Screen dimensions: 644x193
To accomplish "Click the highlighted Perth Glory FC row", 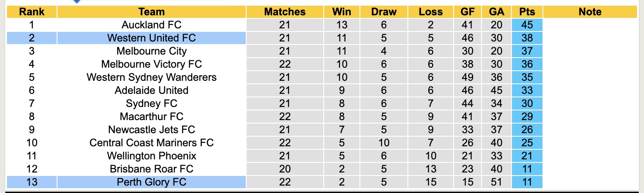I will pyautogui.click(x=152, y=182).
